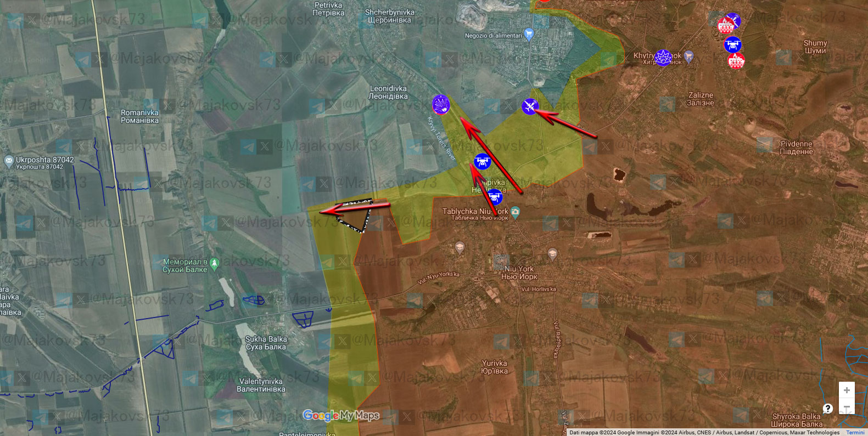Click the drone marker north of Nelipivka
868x436 pixels.
(x=482, y=162)
